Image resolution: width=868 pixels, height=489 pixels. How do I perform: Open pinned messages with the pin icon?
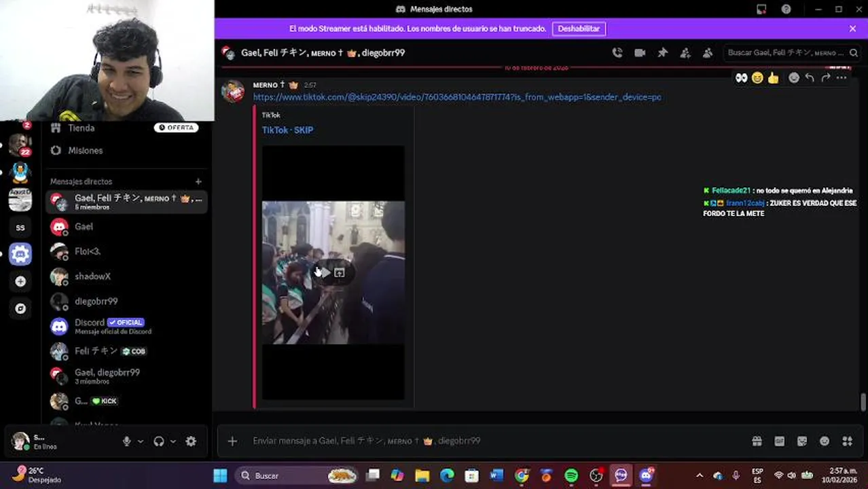click(x=662, y=53)
